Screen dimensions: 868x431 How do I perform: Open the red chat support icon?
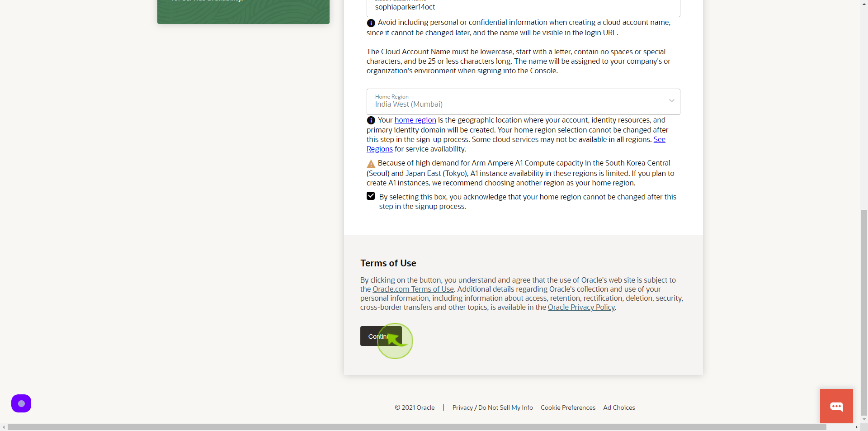pyautogui.click(x=836, y=406)
